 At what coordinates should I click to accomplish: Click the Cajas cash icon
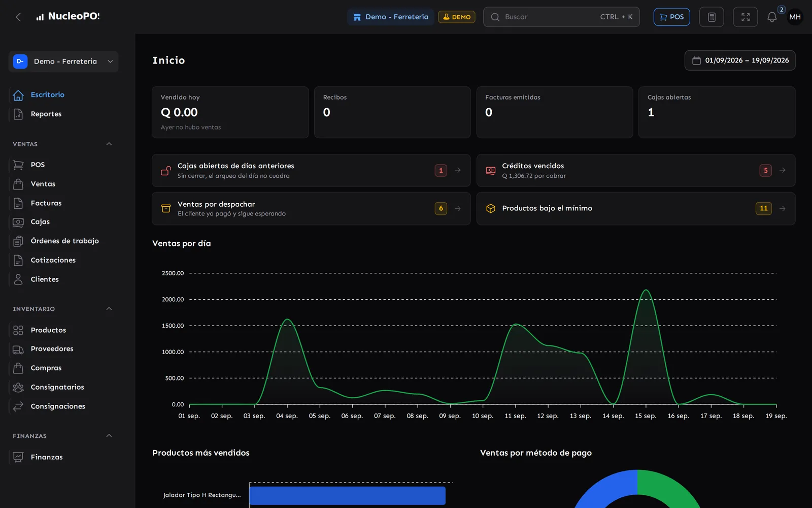(18, 222)
